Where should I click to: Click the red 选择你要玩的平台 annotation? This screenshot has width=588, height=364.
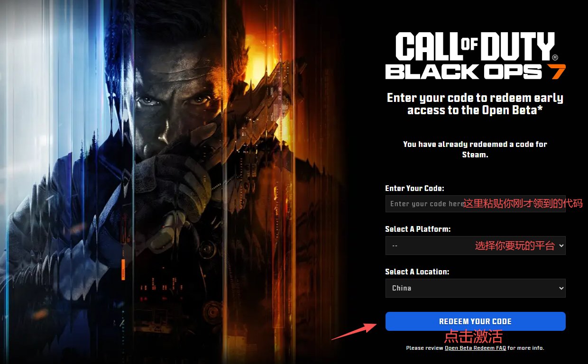click(x=514, y=246)
